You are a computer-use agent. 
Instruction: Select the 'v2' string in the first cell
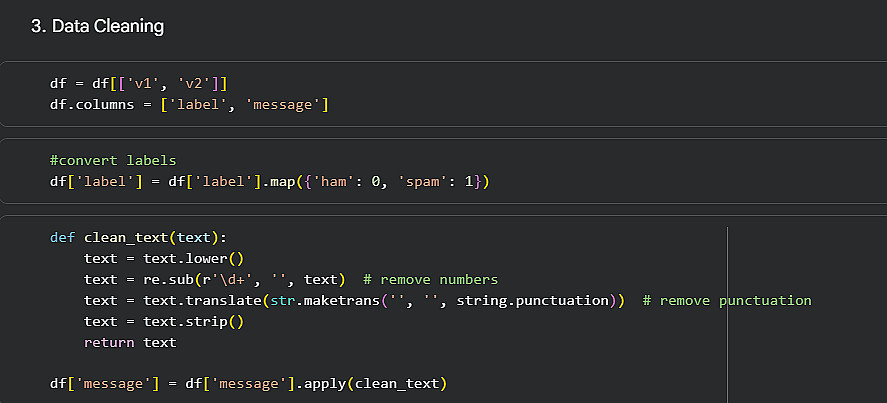(194, 84)
